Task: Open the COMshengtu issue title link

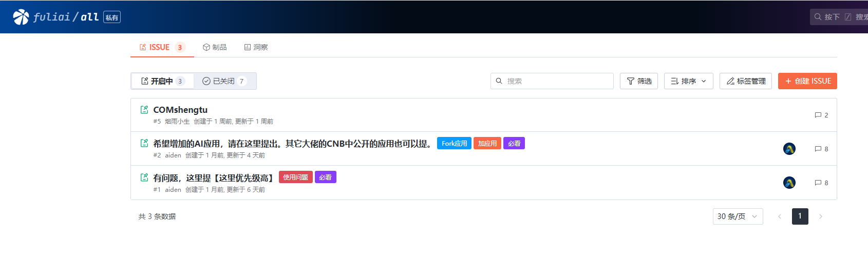Action: point(180,110)
